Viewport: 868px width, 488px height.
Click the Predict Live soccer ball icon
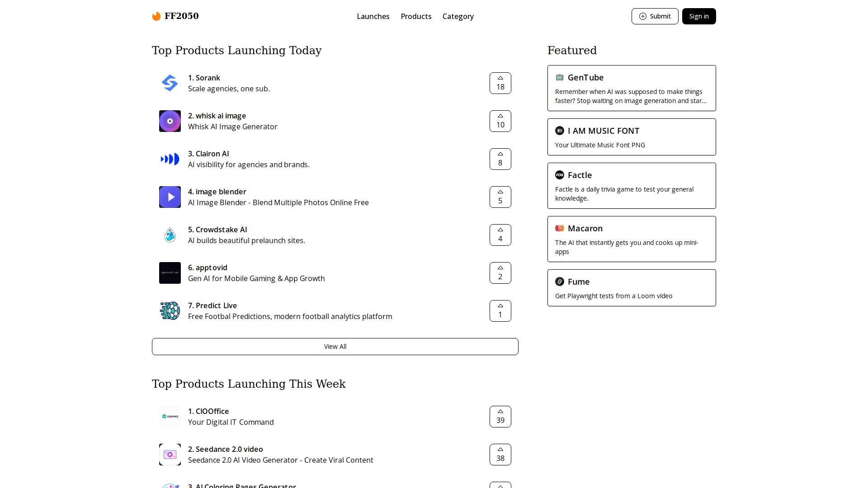[x=170, y=311]
